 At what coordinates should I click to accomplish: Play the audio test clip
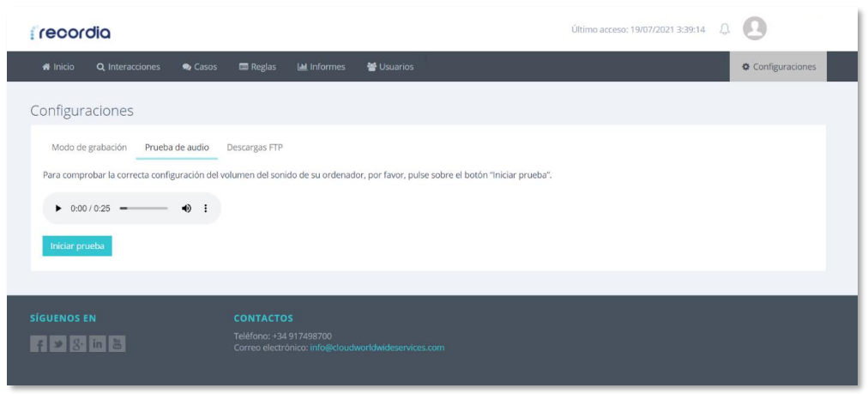coord(58,209)
